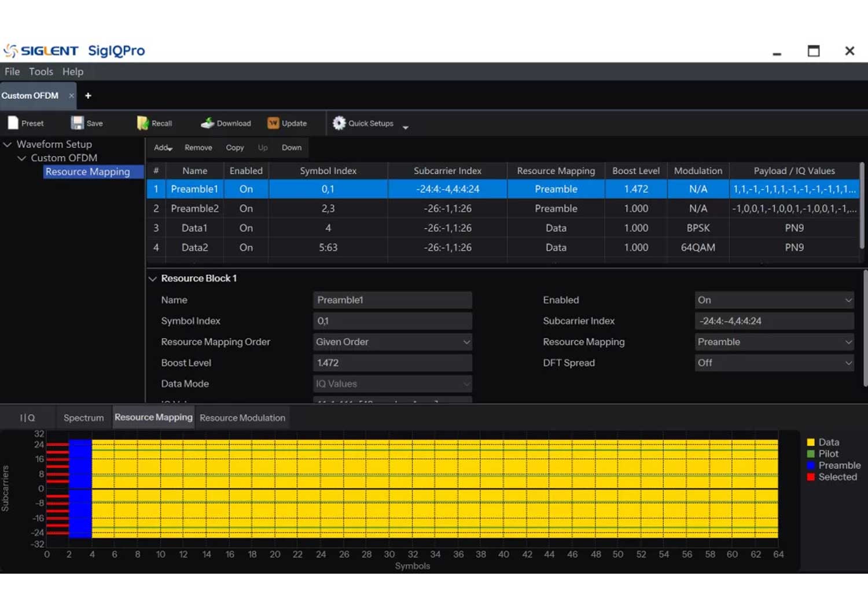868x613 pixels.
Task: Open the Enabled On dropdown
Action: 774,300
